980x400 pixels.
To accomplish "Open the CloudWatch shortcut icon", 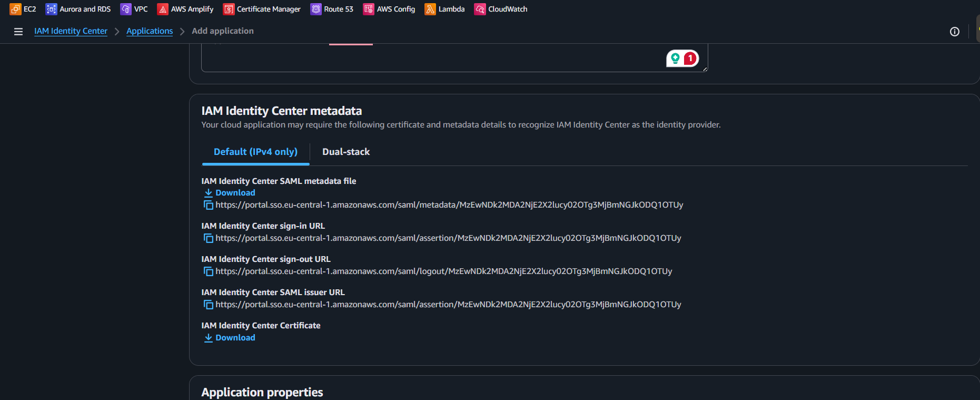I will tap(480, 9).
